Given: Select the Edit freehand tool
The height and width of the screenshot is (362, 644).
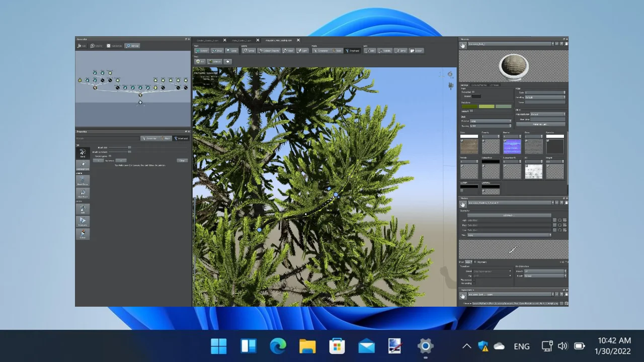Looking at the screenshot, I should click(x=83, y=209).
